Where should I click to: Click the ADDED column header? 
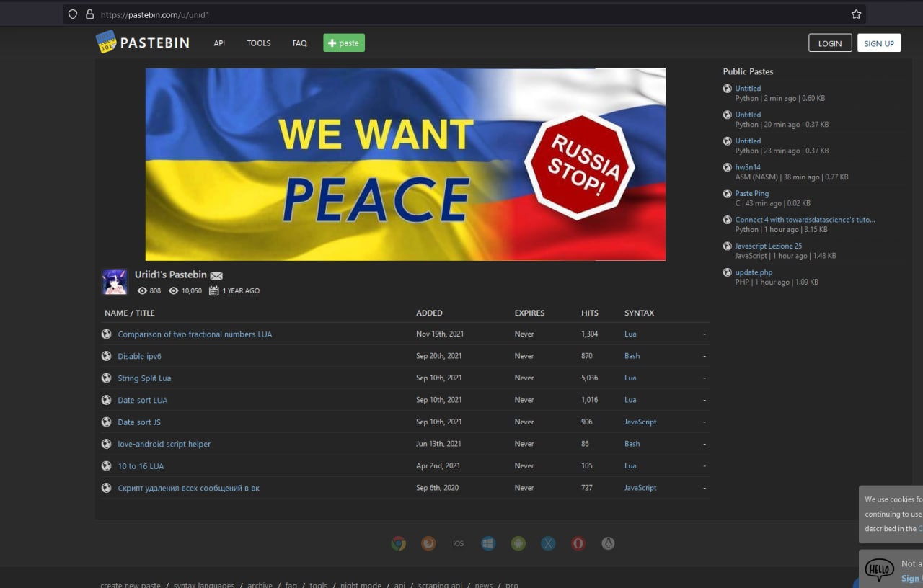(x=429, y=313)
